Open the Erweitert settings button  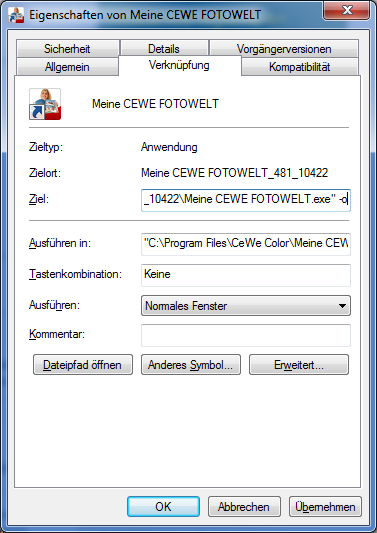pos(299,365)
